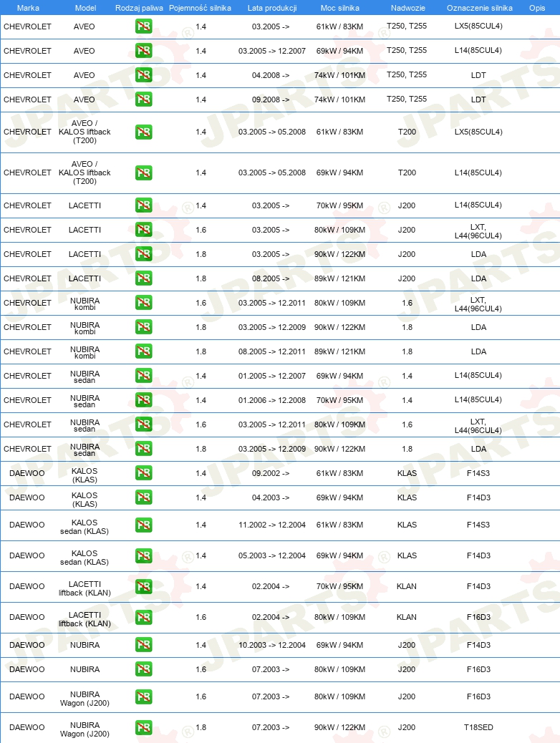Click the Rodzaj paliwa column header

139,8
